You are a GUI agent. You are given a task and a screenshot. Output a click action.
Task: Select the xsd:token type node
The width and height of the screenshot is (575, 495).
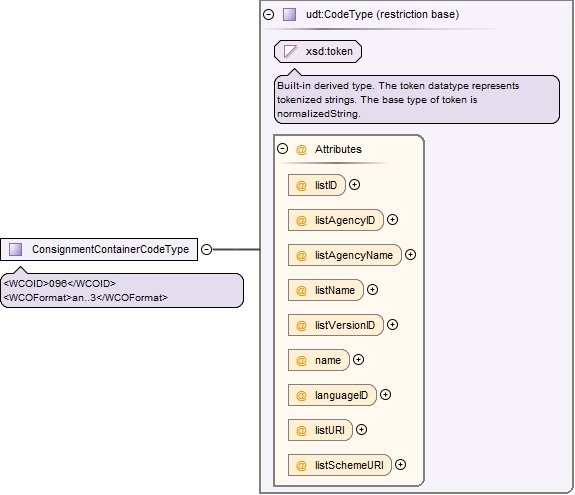318,51
